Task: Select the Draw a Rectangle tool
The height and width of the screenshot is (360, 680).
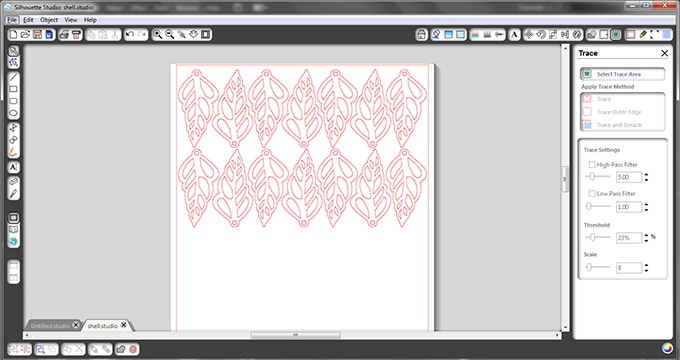Action: click(x=13, y=89)
